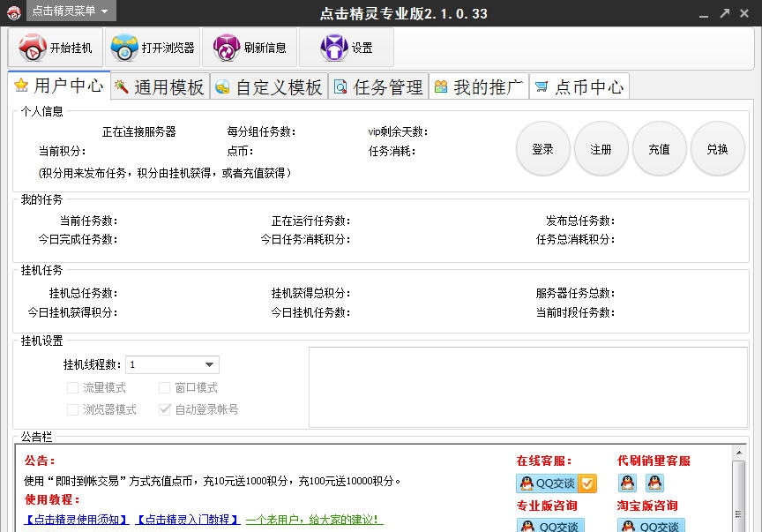This screenshot has height=532, width=762.
Task: Click the announcement panel scrollbar up arrow
Action: 739,453
